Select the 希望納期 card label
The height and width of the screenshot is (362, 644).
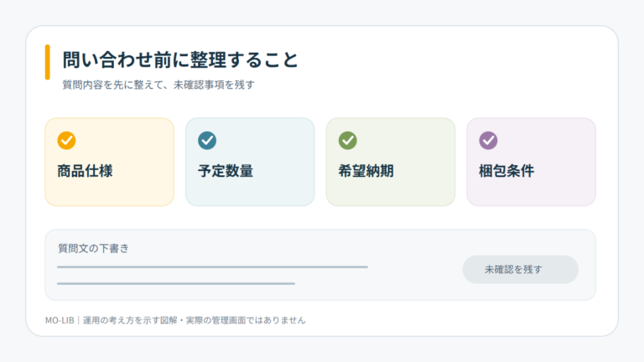366,171
